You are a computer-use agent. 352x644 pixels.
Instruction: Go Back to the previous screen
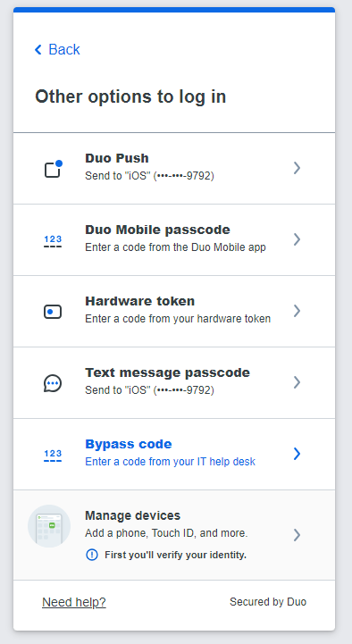57,50
